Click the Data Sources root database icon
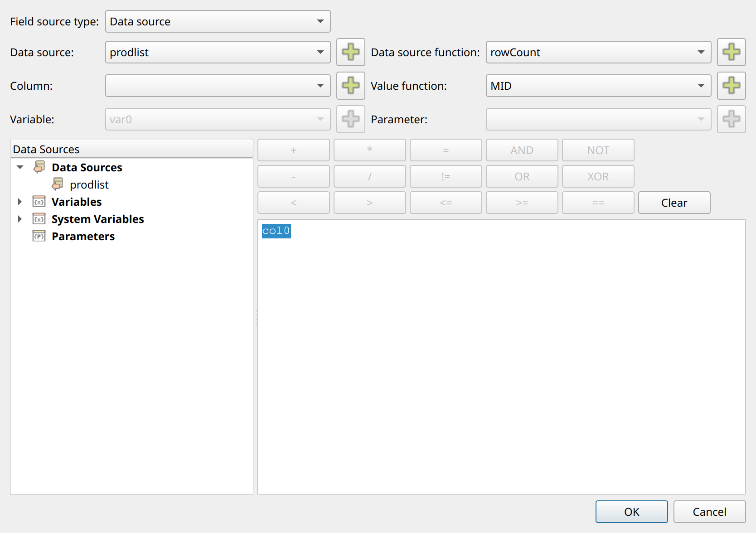756x533 pixels. coord(39,167)
